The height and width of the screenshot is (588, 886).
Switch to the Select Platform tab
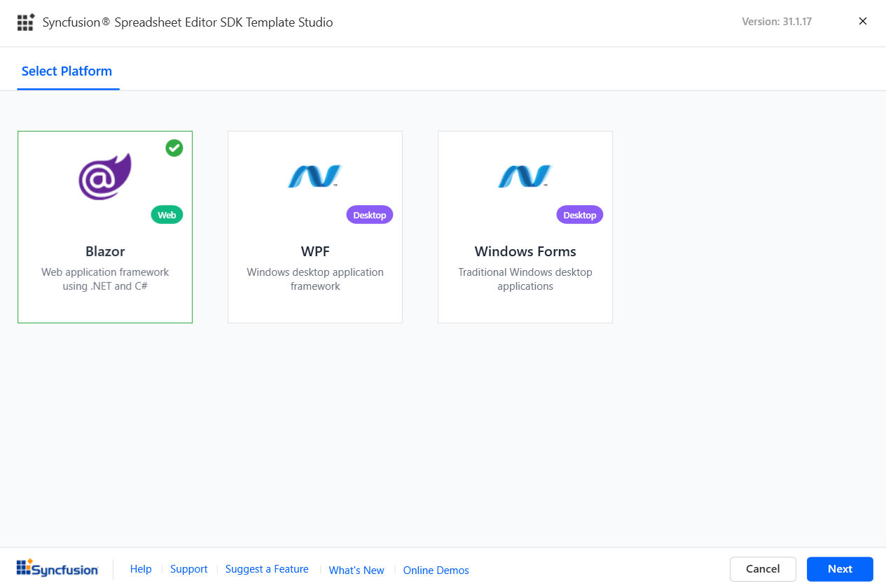pyautogui.click(x=67, y=71)
